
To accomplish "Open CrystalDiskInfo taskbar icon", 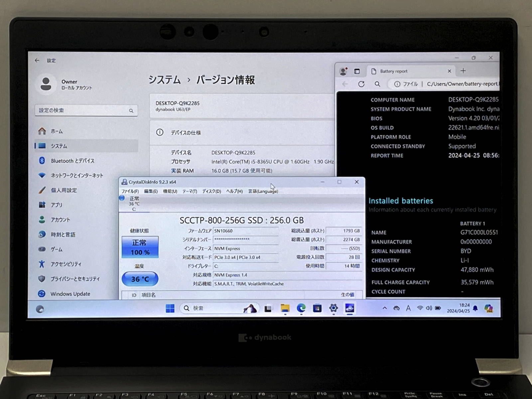I will 350,309.
